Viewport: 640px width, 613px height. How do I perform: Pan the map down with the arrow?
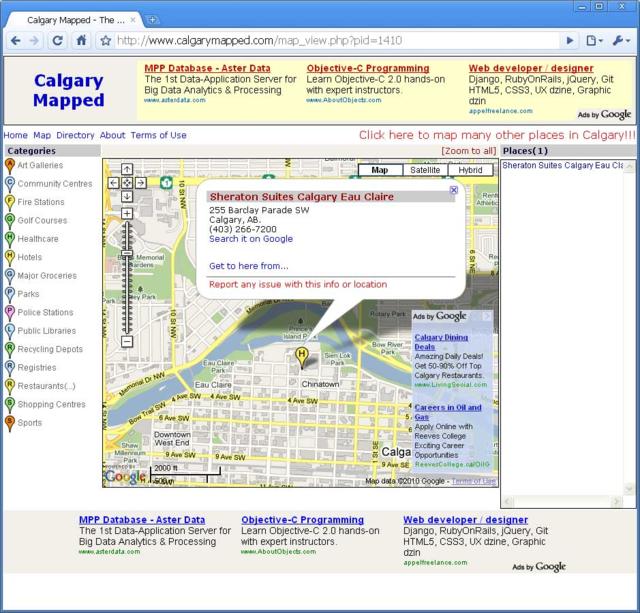point(127,196)
